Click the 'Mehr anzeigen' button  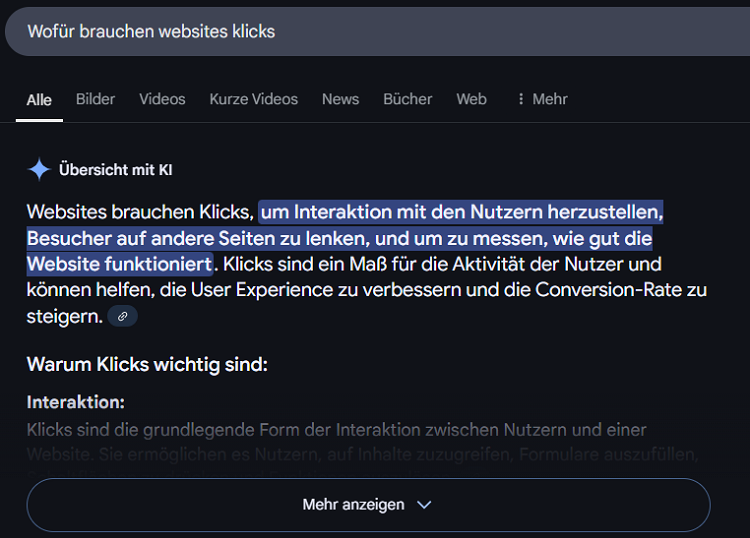(368, 505)
